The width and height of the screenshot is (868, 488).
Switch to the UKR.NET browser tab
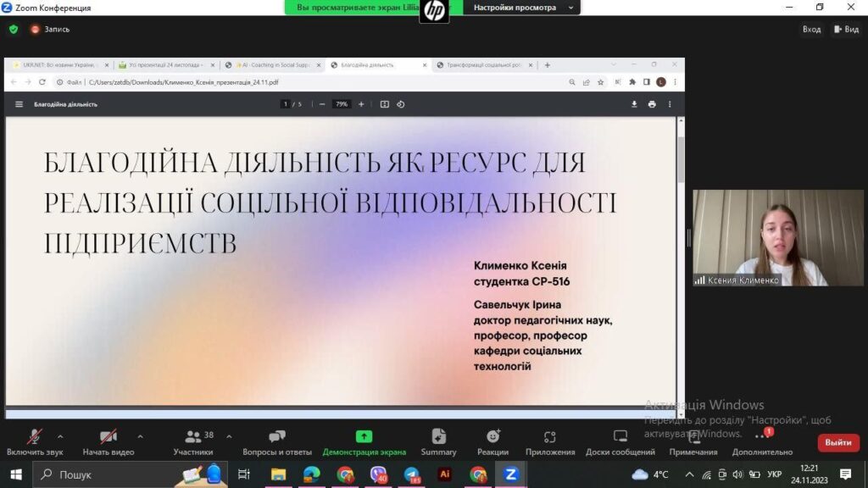tap(58, 65)
